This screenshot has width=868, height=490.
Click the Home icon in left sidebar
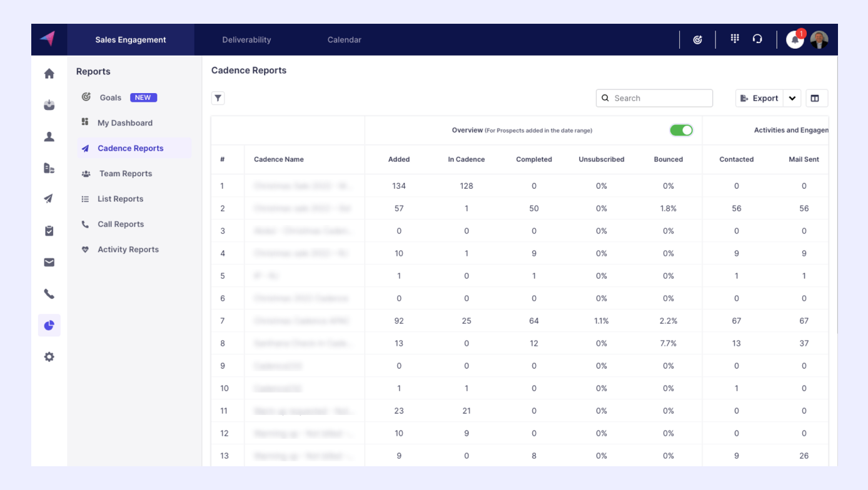click(49, 74)
